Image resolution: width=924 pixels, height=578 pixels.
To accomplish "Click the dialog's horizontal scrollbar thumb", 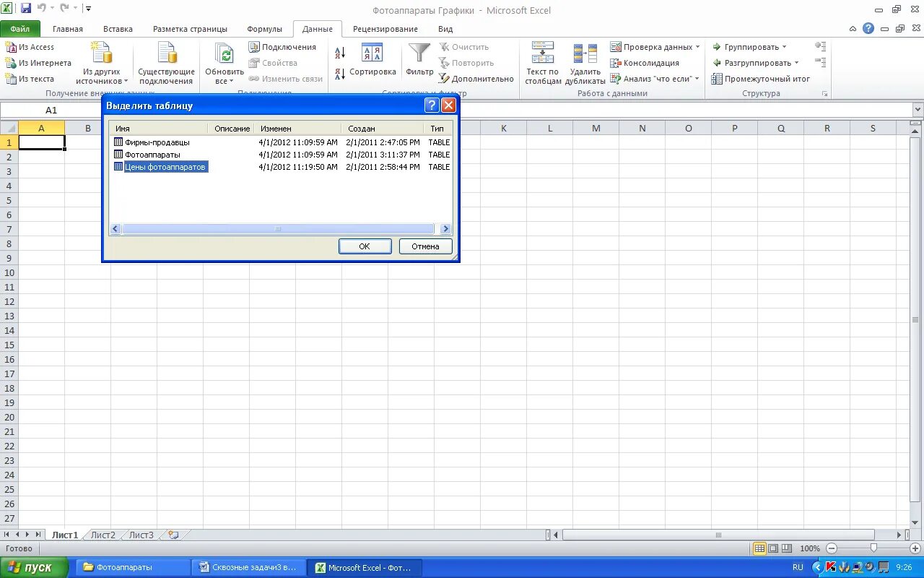I will point(278,229).
